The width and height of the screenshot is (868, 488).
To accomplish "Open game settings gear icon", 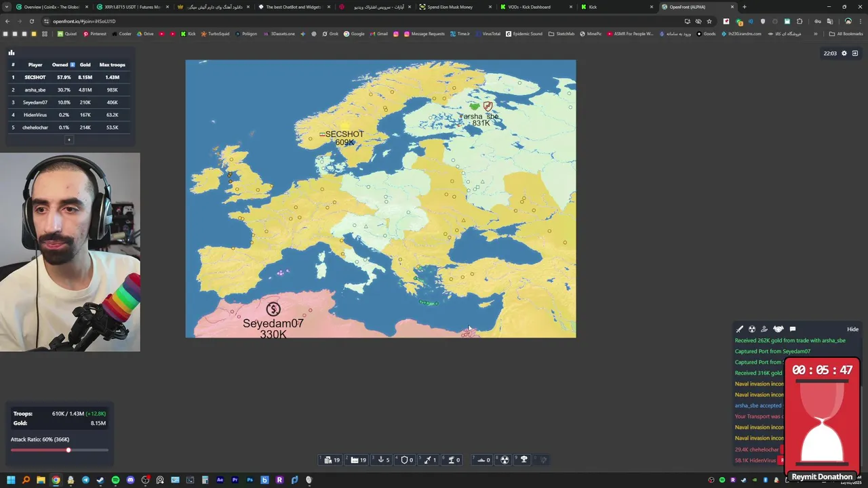I will [x=844, y=53].
